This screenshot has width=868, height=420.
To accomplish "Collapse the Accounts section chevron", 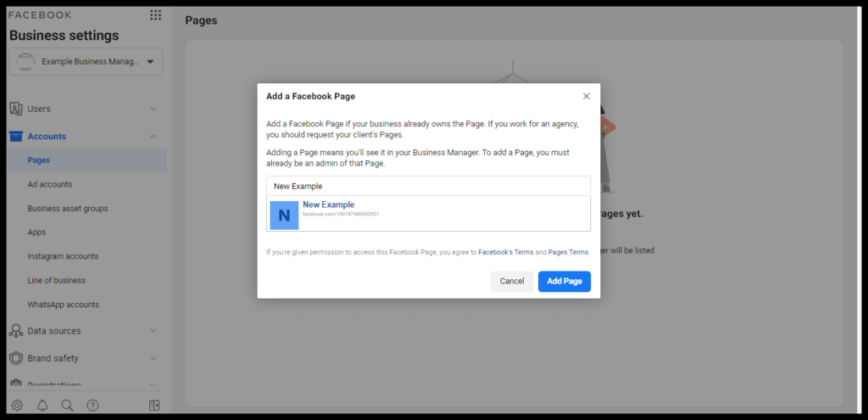I will [x=153, y=137].
